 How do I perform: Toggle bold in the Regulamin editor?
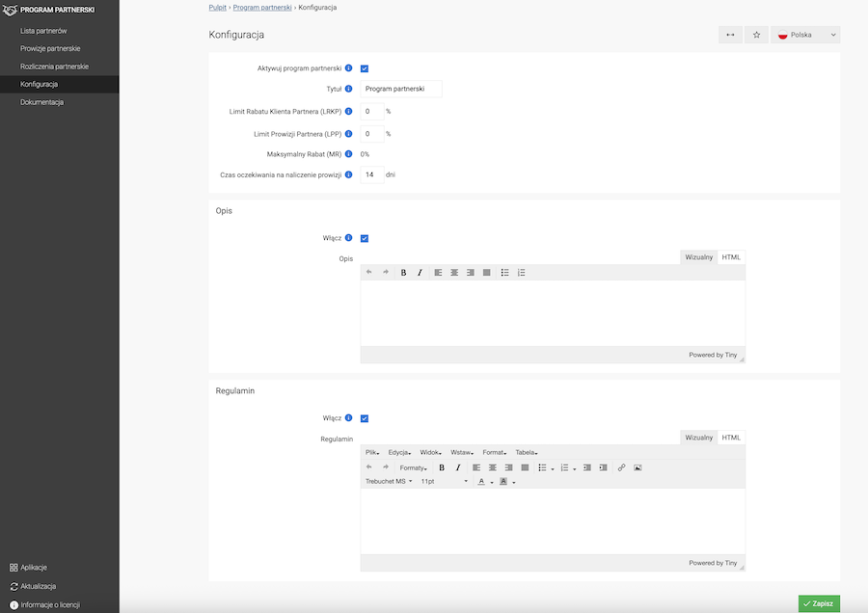pyautogui.click(x=442, y=467)
